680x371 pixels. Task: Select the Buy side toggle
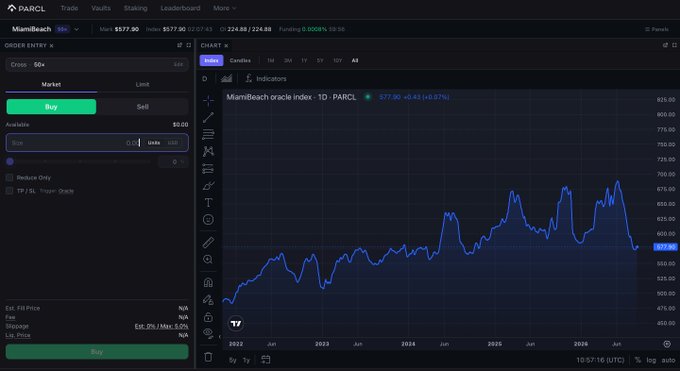[x=51, y=107]
